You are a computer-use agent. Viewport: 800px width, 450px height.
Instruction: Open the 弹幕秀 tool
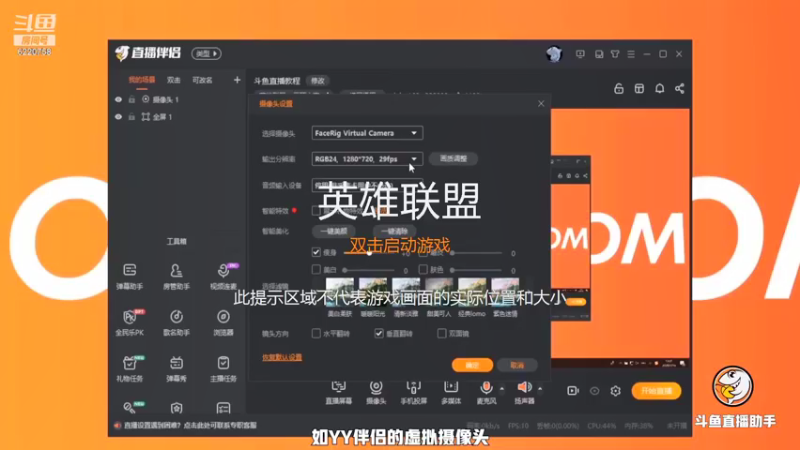pyautogui.click(x=176, y=368)
